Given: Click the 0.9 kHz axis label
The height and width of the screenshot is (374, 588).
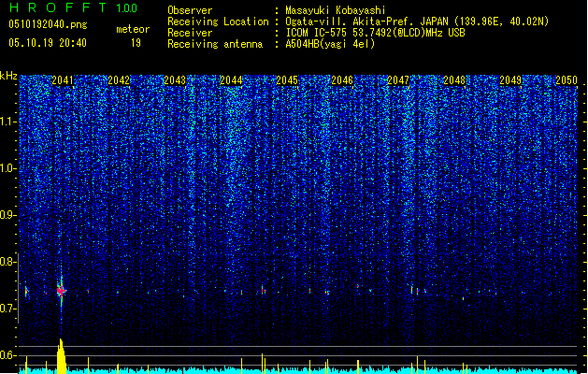Looking at the screenshot, I should [8, 215].
